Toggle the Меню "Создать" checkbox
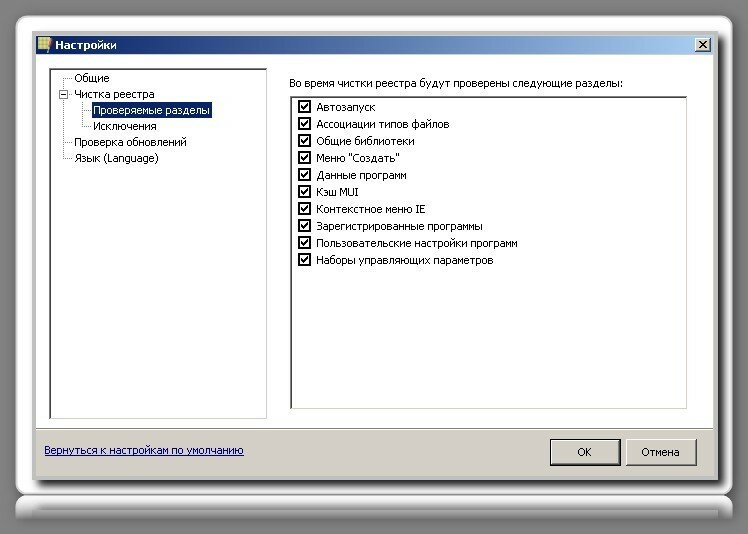748x534 pixels. click(304, 157)
